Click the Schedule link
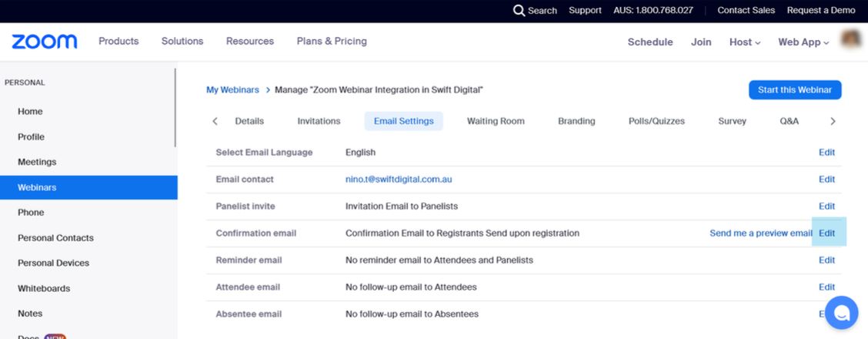868x339 pixels. tap(650, 42)
